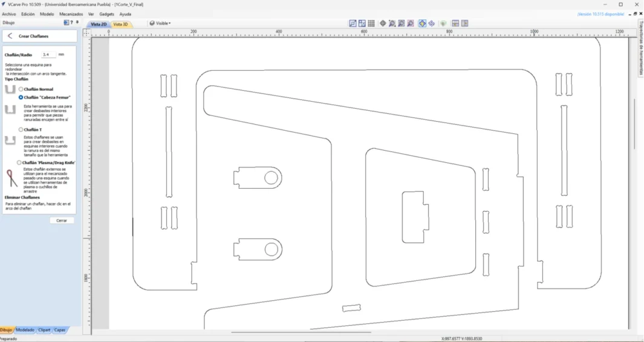Restore the inner document window

636,14
